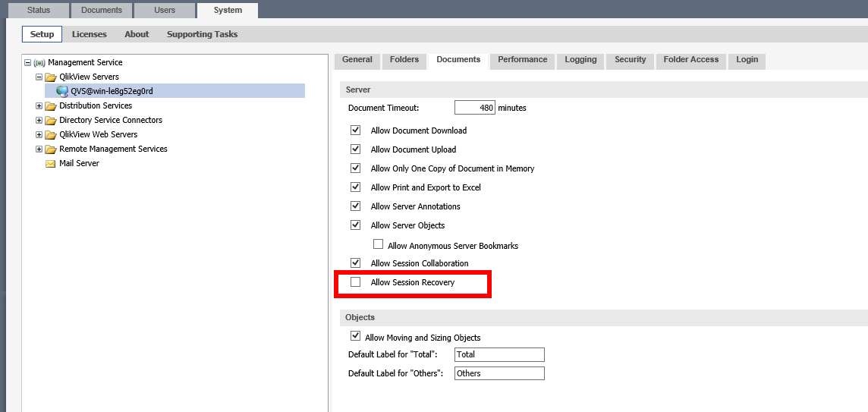Click the Document Timeout minutes field
This screenshot has width=868, height=412.
click(474, 108)
